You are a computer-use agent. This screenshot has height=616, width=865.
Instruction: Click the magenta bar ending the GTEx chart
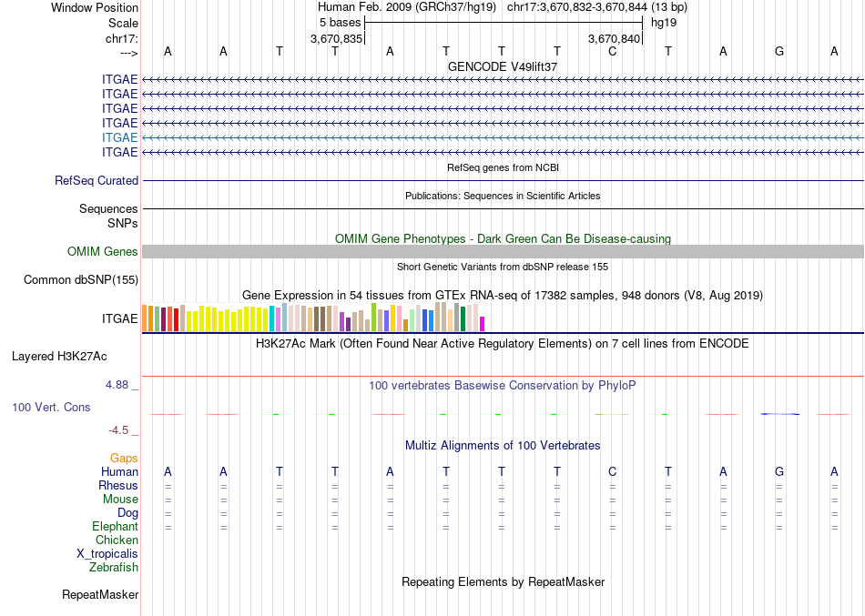click(x=483, y=324)
